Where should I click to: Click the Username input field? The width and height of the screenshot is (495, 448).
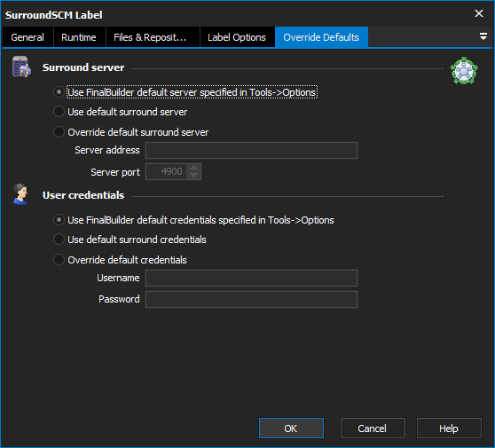pyautogui.click(x=251, y=279)
